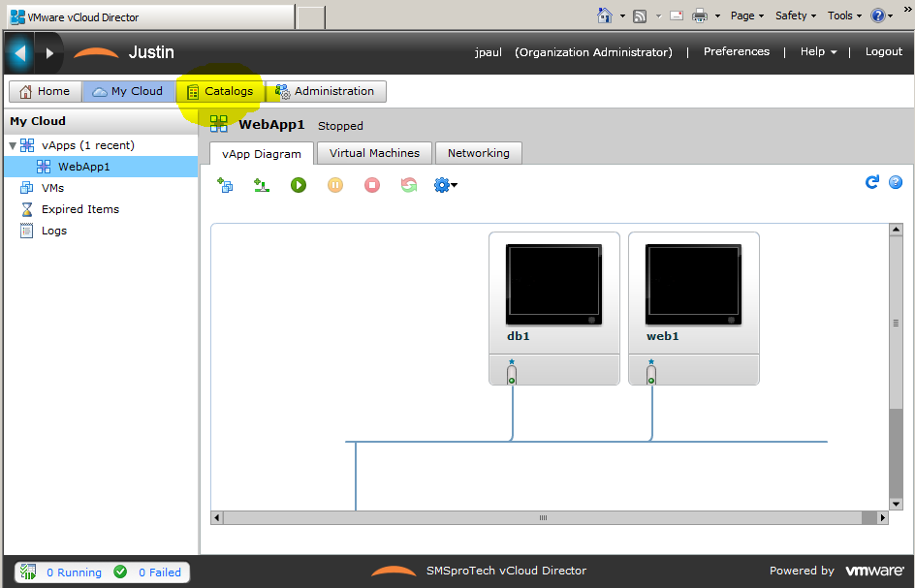Click diagram horizontal scrollbar left arrow
This screenshot has width=915, height=588.
[x=217, y=517]
